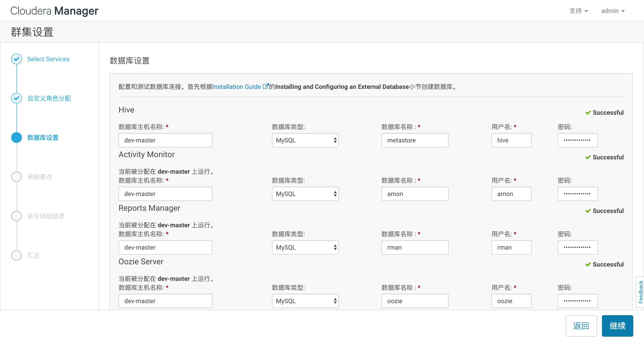Open the Activity Monitor database type dropdown
This screenshot has width=644, height=342.
point(305,194)
